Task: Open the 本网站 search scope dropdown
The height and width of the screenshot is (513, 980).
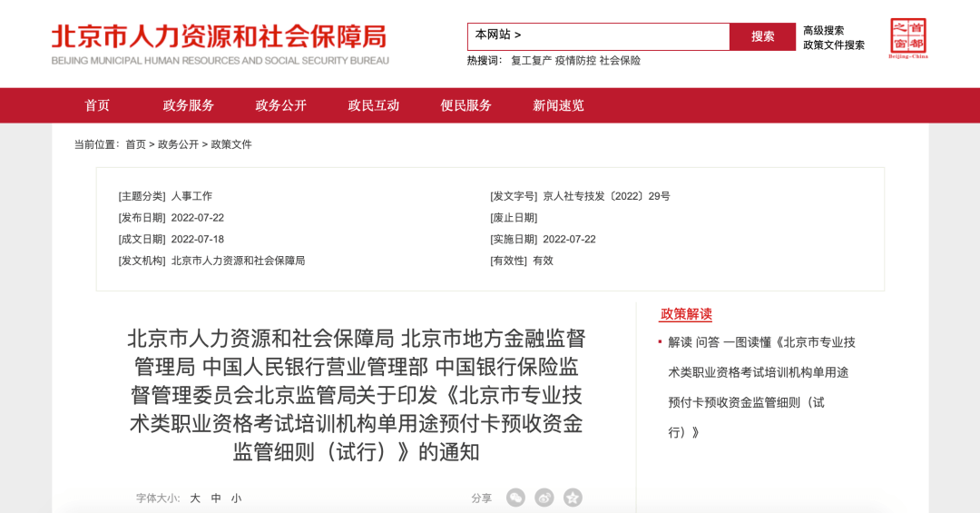Action: (x=498, y=35)
